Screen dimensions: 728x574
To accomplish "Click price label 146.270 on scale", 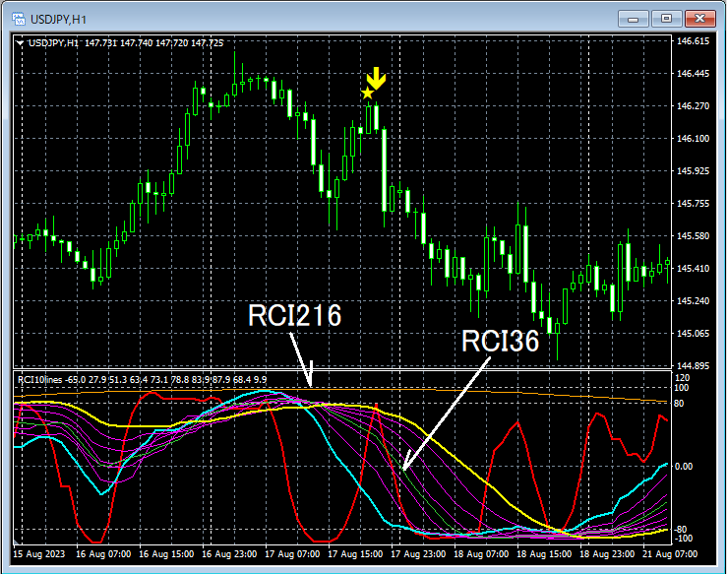I will click(x=693, y=106).
